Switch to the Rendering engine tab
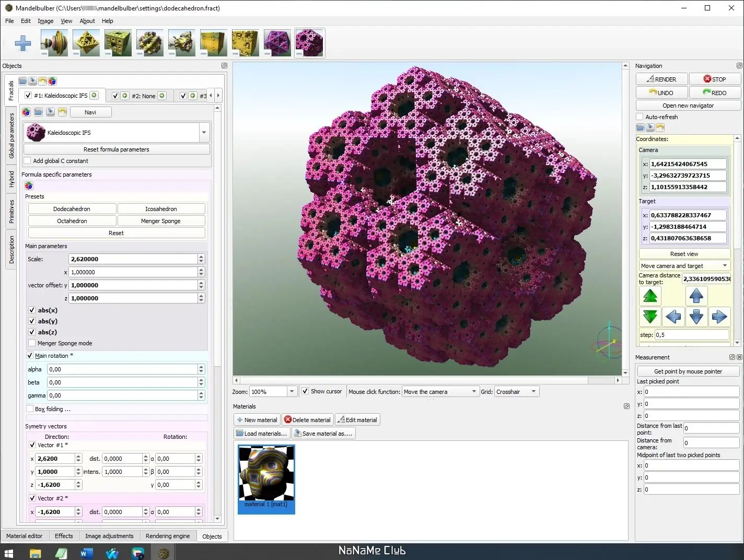The image size is (744, 560). (x=167, y=536)
